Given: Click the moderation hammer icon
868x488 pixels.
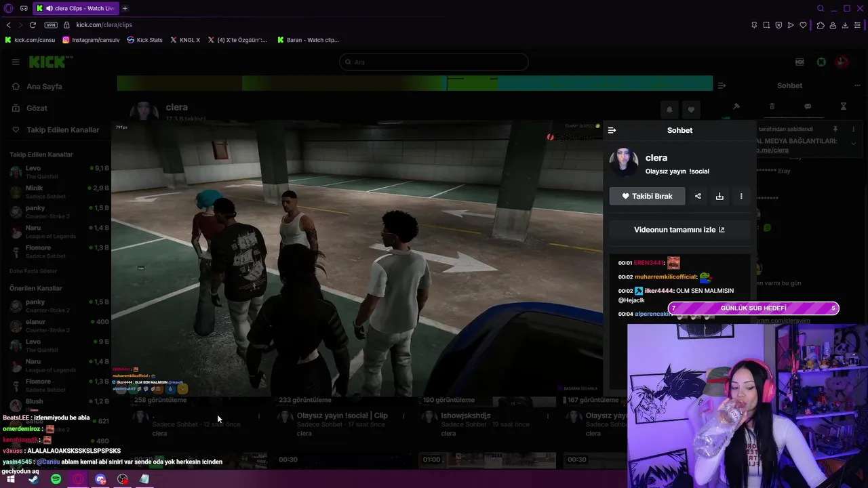Looking at the screenshot, I should (x=736, y=106).
